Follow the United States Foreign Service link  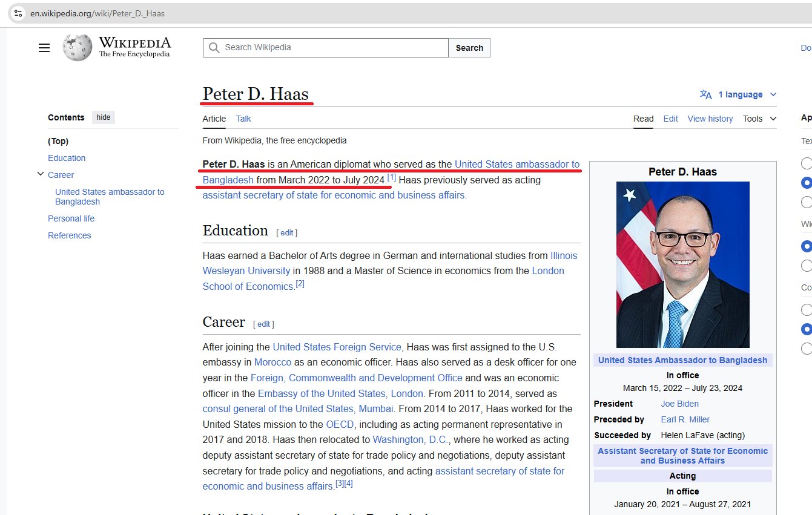click(x=337, y=347)
